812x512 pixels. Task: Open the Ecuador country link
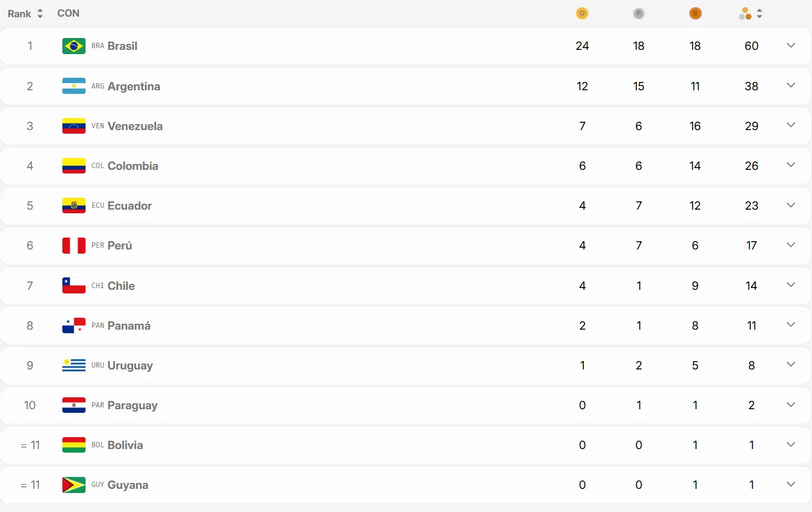[x=129, y=206]
